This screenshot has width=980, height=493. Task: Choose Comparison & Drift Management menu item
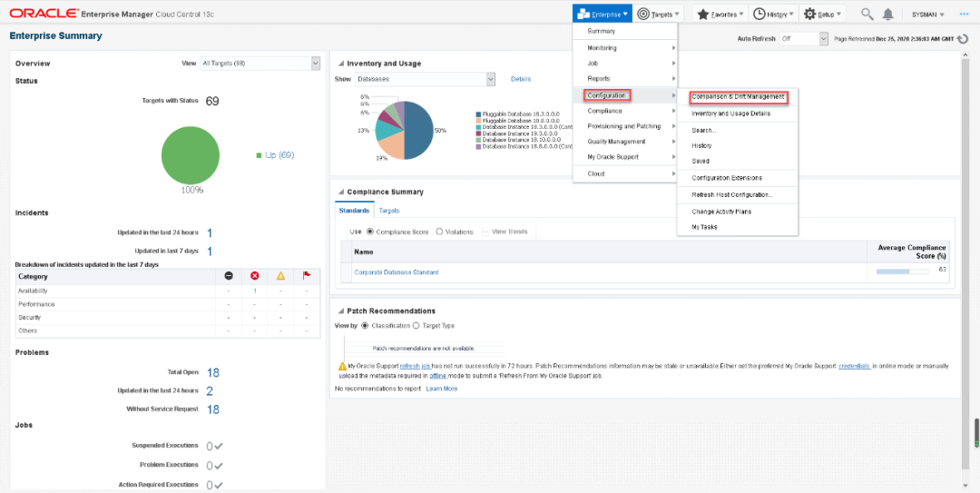click(737, 96)
